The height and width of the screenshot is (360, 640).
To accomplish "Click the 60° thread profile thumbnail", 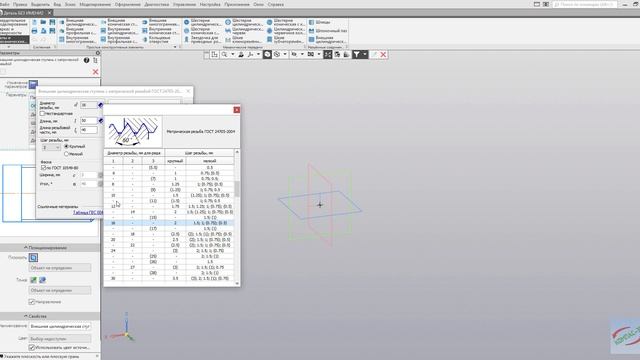I will [x=133, y=131].
